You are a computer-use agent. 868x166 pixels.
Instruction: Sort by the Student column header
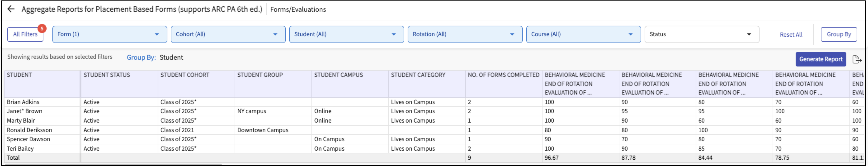point(19,75)
